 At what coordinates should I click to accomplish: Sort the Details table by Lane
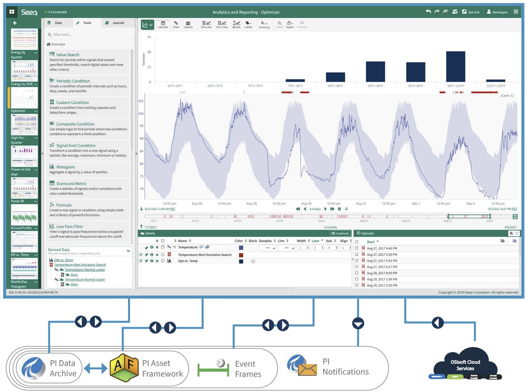[x=317, y=241]
